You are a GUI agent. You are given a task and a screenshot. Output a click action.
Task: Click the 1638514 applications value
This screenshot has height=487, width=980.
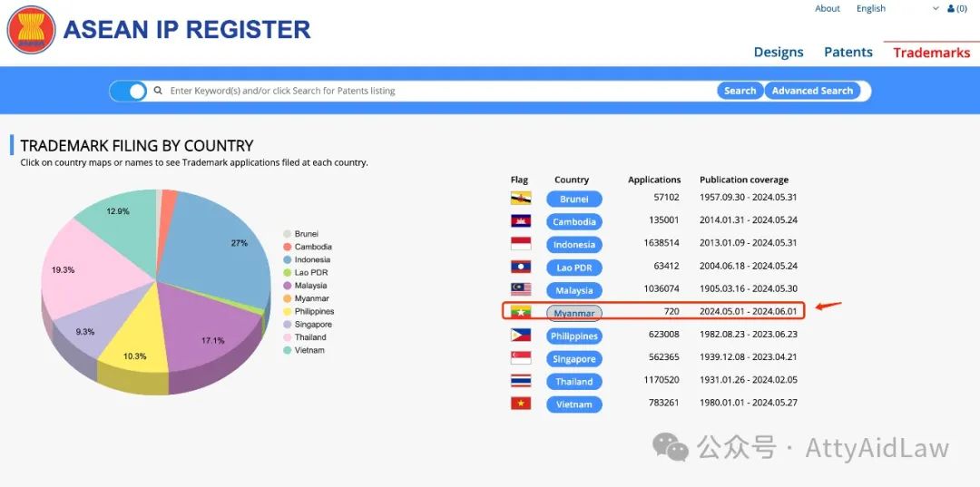(x=660, y=243)
